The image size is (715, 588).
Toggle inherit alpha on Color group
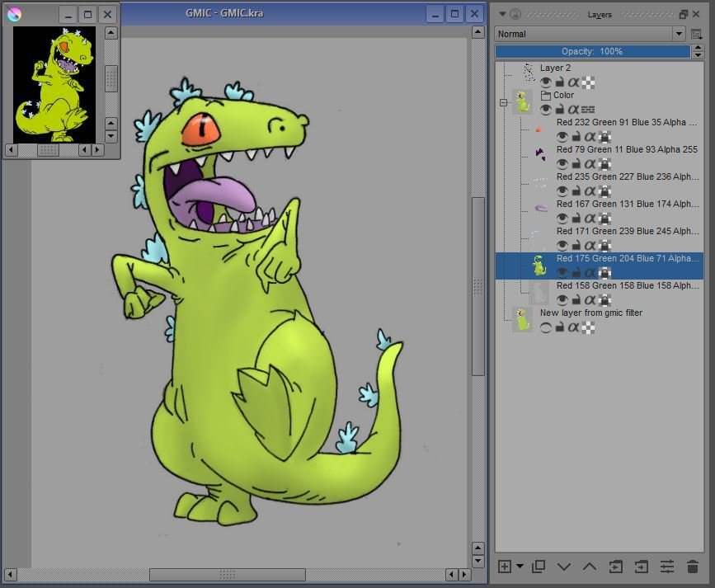pos(574,110)
